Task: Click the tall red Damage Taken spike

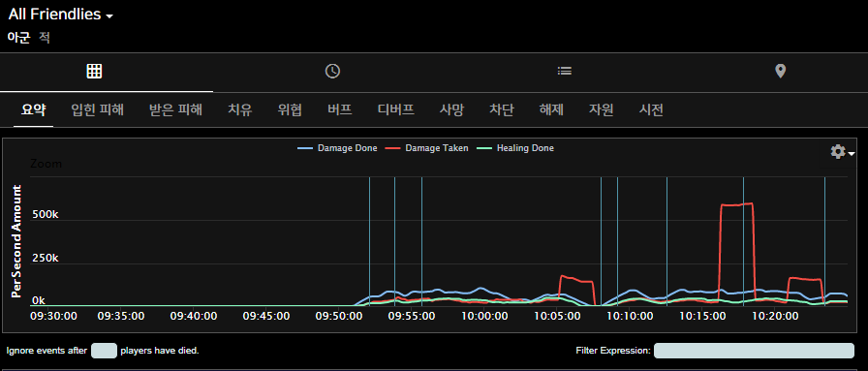Action: click(x=737, y=204)
